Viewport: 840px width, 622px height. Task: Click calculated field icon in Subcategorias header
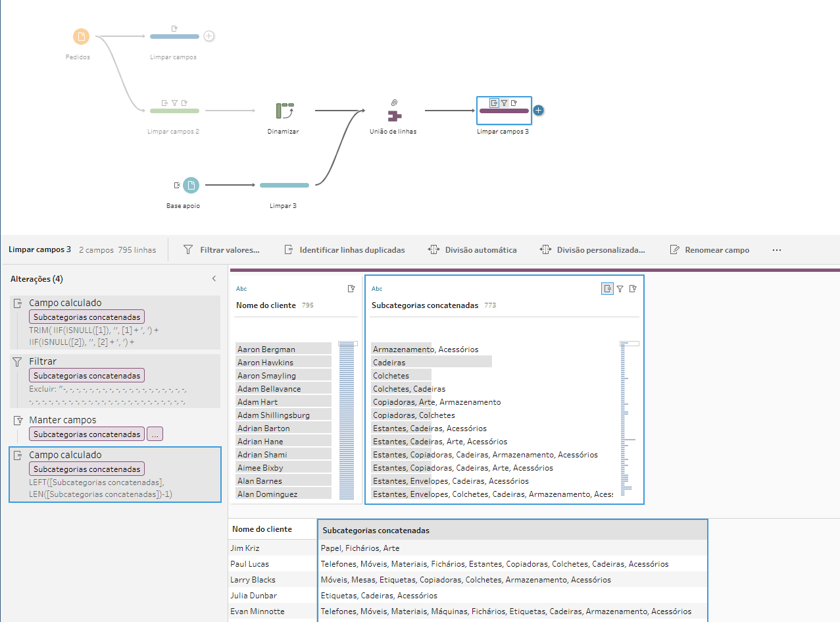607,288
